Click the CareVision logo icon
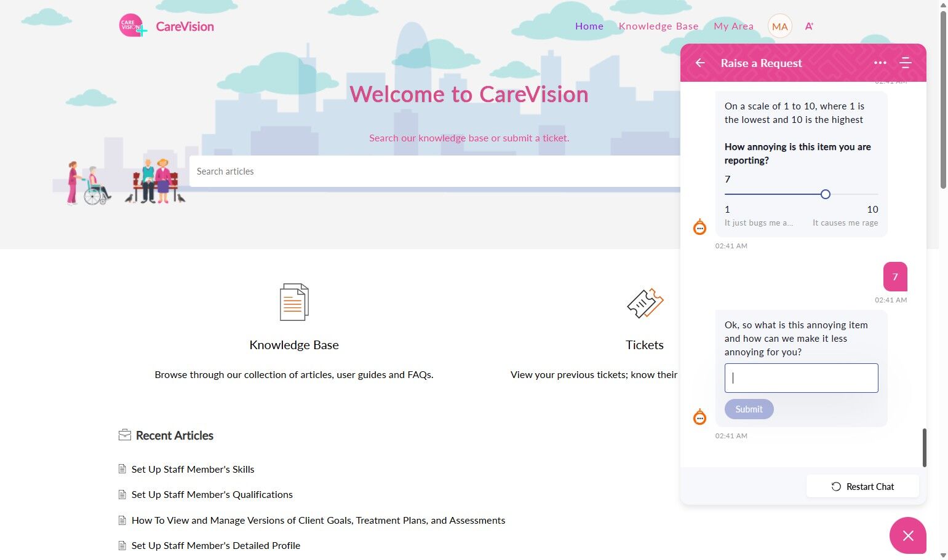 [x=133, y=26]
